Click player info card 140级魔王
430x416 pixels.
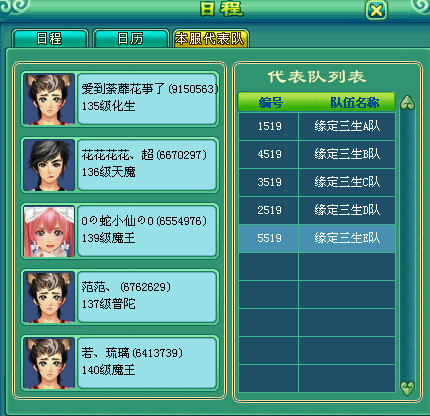pos(147,363)
